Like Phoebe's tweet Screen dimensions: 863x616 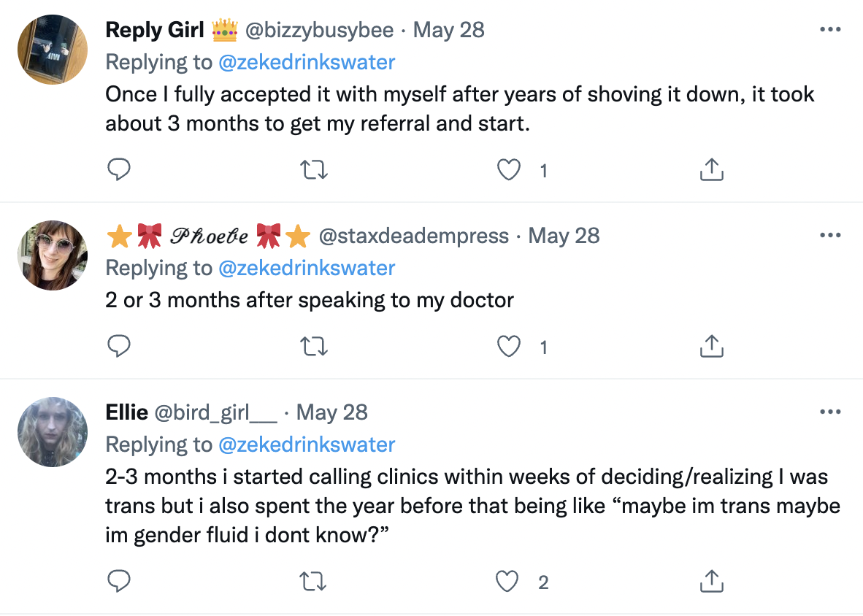[508, 347]
